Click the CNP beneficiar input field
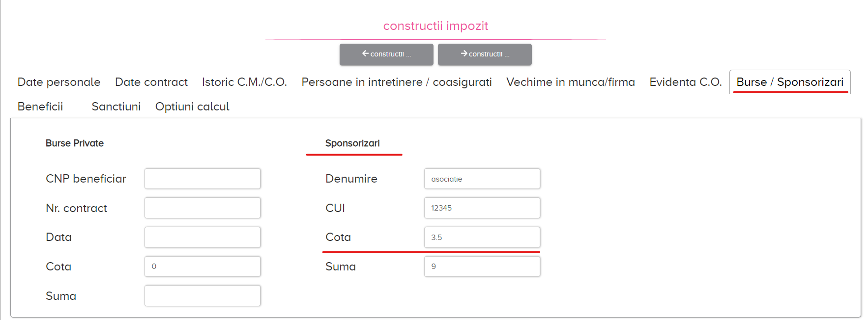The height and width of the screenshot is (320, 868). (203, 179)
